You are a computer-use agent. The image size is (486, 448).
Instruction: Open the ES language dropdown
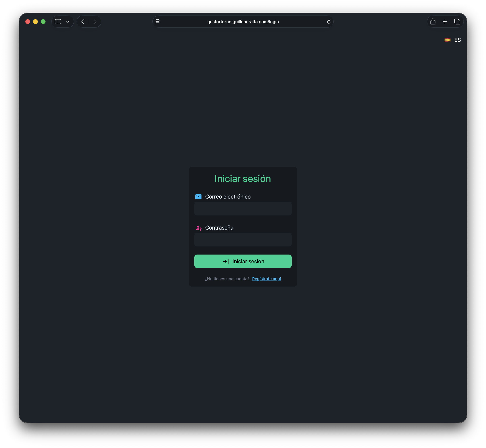tap(453, 40)
